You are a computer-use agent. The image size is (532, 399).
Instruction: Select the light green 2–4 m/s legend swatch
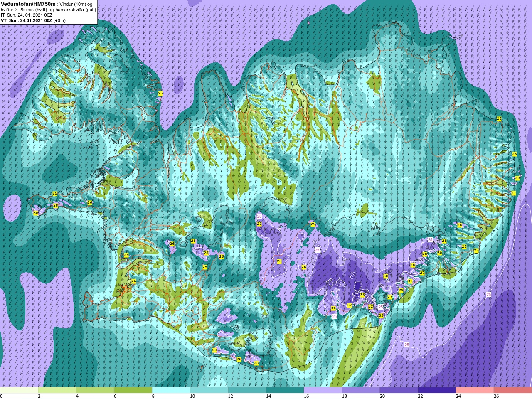[57, 390]
